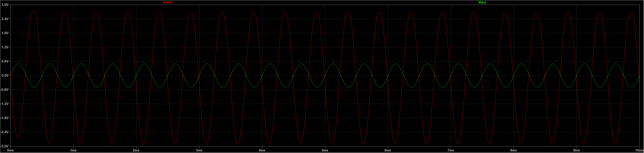Select the -1.8V vertical axis label
Image resolution: width=644 pixels, height=153 pixels.
5,118
